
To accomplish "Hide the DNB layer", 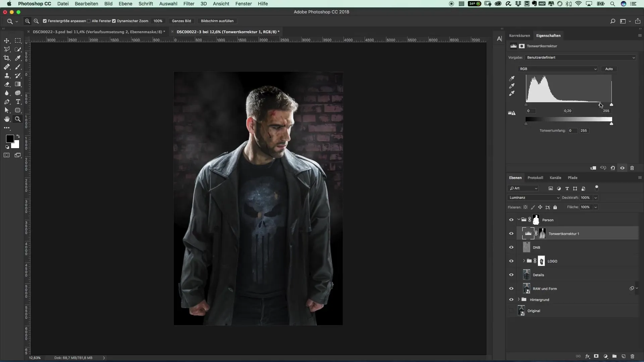I will (511, 247).
